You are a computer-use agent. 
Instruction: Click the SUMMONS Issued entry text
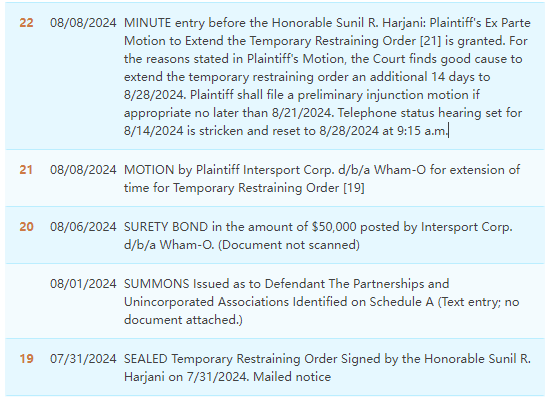point(321,302)
